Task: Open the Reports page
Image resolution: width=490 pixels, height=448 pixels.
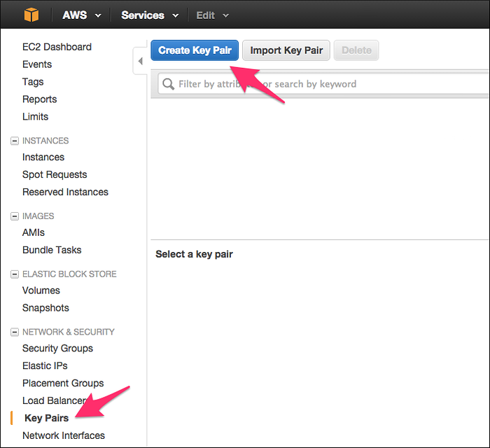Action: tap(39, 99)
